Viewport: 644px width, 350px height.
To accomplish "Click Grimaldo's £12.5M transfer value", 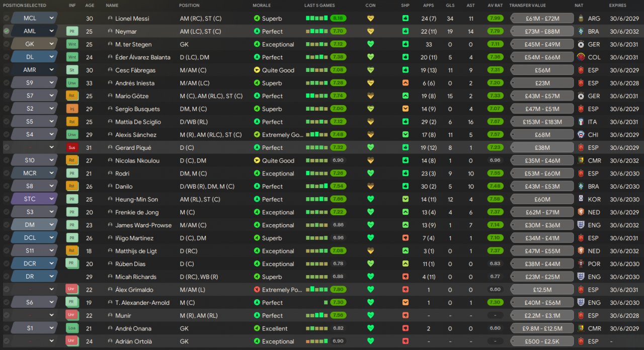I will [x=542, y=290].
